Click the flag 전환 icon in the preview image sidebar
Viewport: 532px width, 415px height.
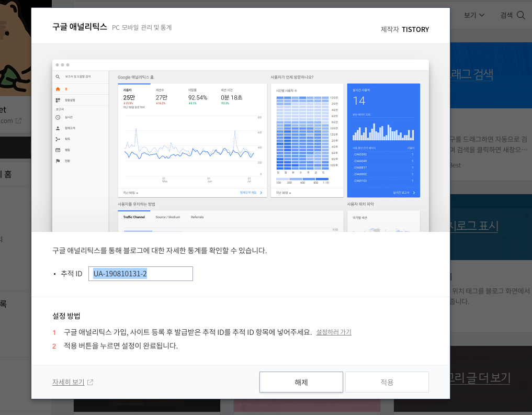58,161
